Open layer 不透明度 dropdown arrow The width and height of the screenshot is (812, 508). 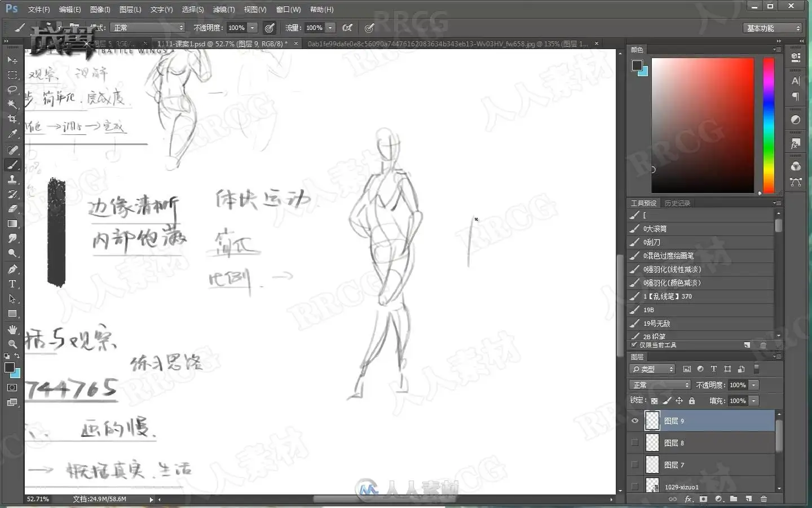point(753,385)
